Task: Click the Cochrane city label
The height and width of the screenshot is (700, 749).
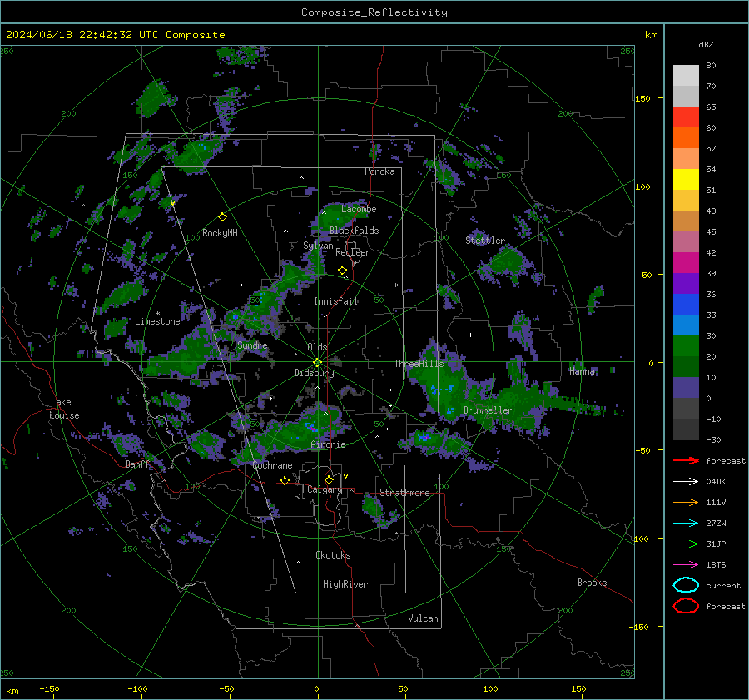Action: tap(272, 465)
